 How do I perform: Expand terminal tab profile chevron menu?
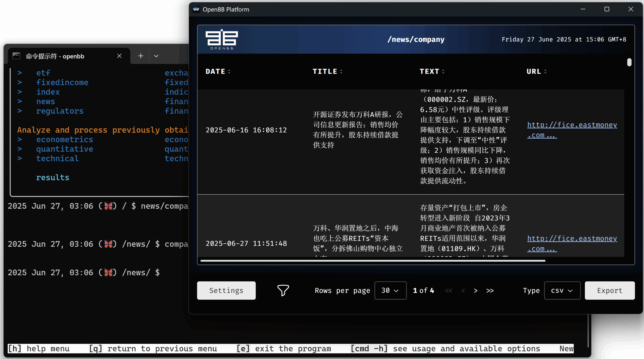pos(156,56)
